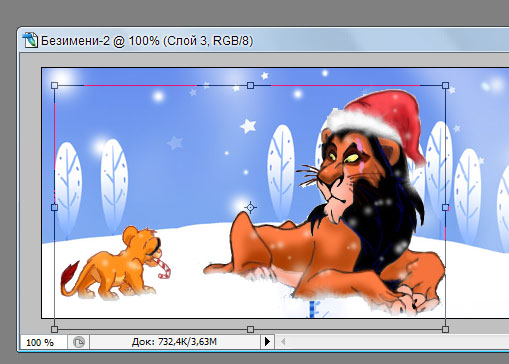
Task: Click the bottom-center transform handle
Action: (250, 329)
